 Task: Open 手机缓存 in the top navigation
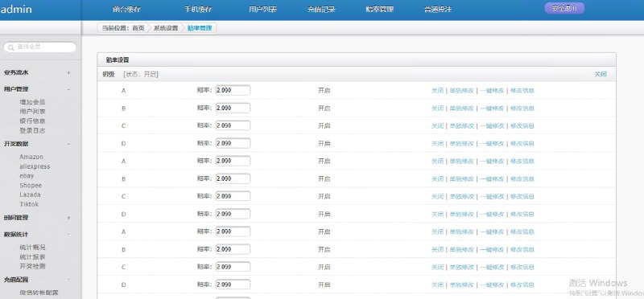pyautogui.click(x=198, y=10)
